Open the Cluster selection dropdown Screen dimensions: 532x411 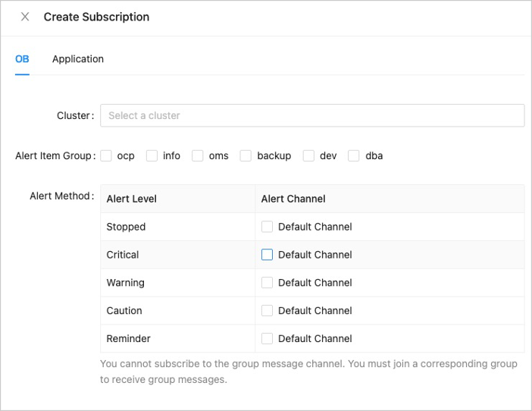(x=311, y=115)
